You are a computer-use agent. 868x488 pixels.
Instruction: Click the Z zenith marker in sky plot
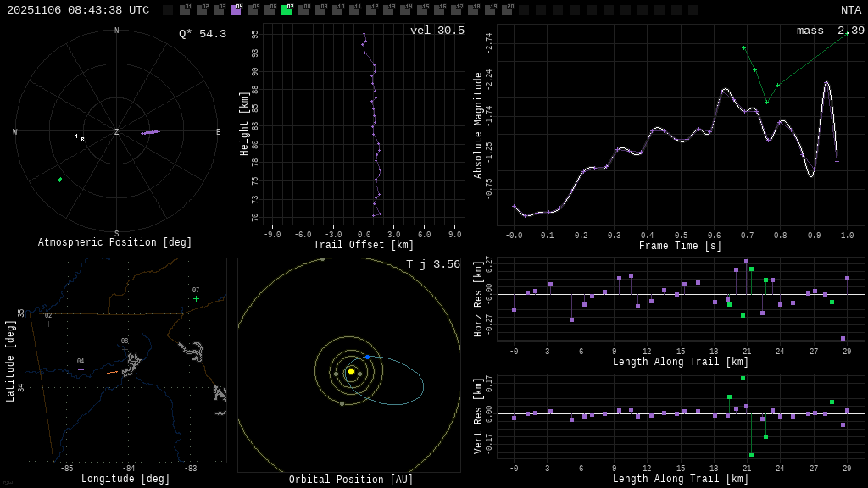tap(117, 132)
